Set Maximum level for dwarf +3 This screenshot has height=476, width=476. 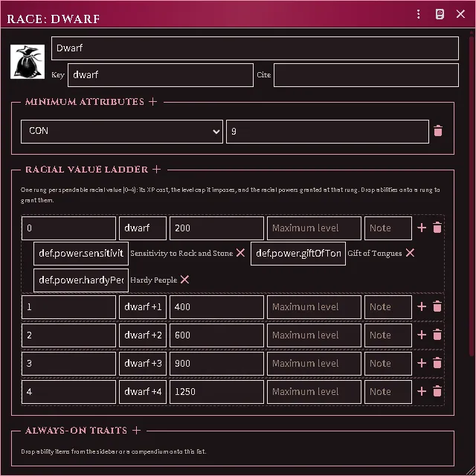point(314,364)
